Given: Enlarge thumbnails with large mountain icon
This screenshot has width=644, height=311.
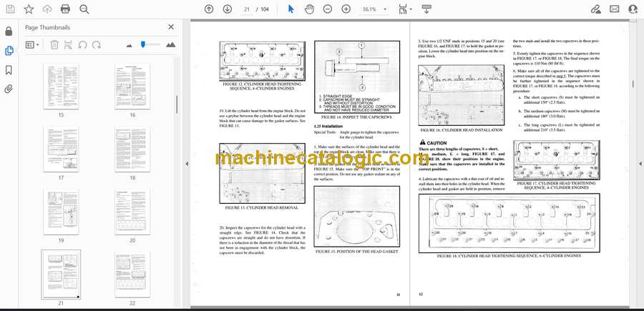Looking at the screenshot, I should (170, 45).
